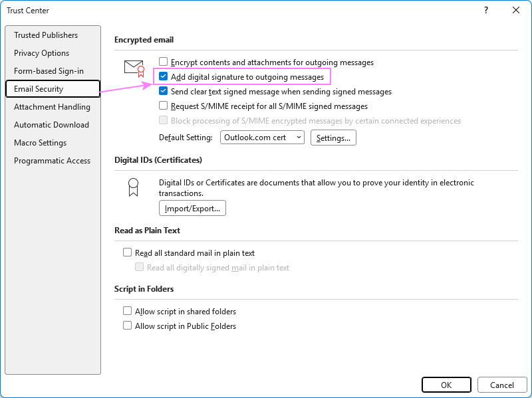532x398 pixels.
Task: Enable reading all standard mail in plain text
Action: pos(127,252)
